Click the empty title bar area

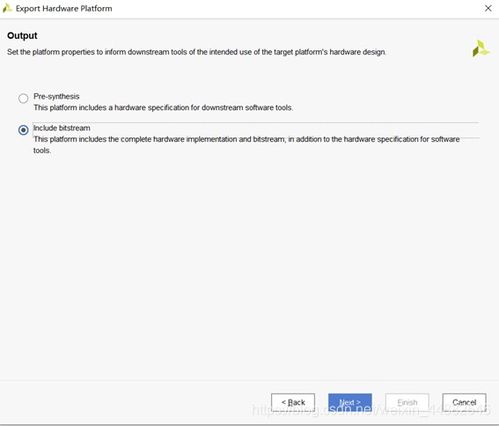(x=297, y=9)
